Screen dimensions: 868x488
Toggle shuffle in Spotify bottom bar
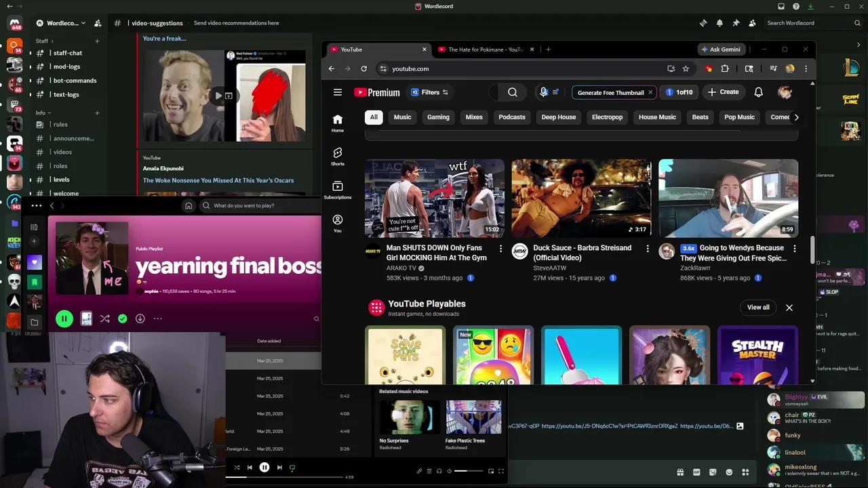tap(237, 467)
